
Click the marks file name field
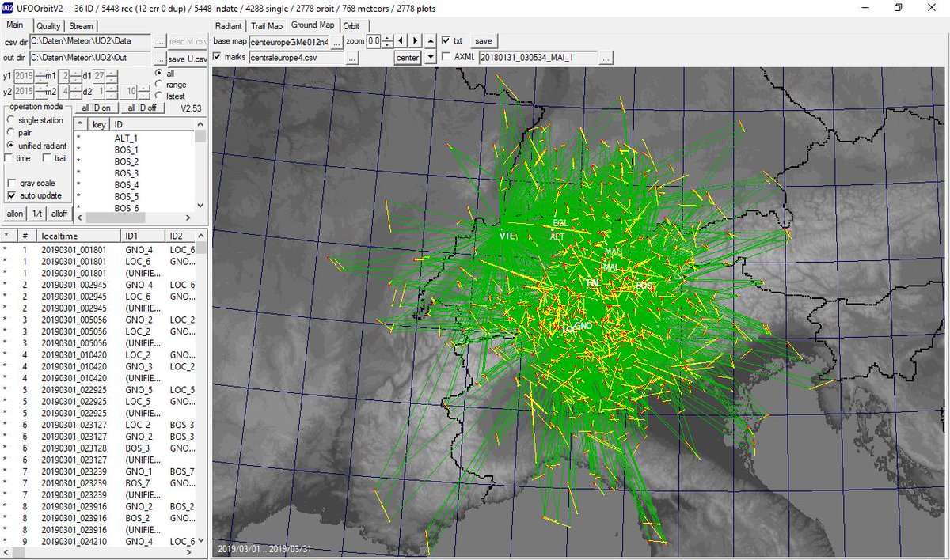[296, 57]
